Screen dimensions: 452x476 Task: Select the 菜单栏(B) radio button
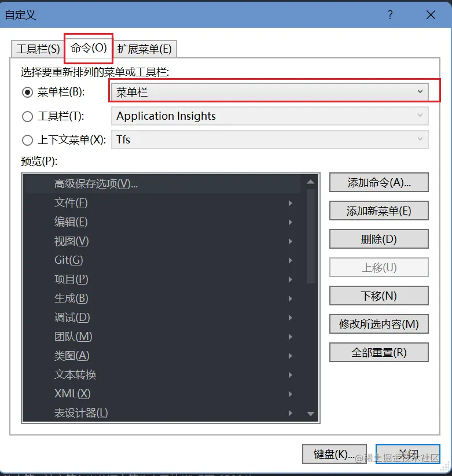pyautogui.click(x=27, y=93)
